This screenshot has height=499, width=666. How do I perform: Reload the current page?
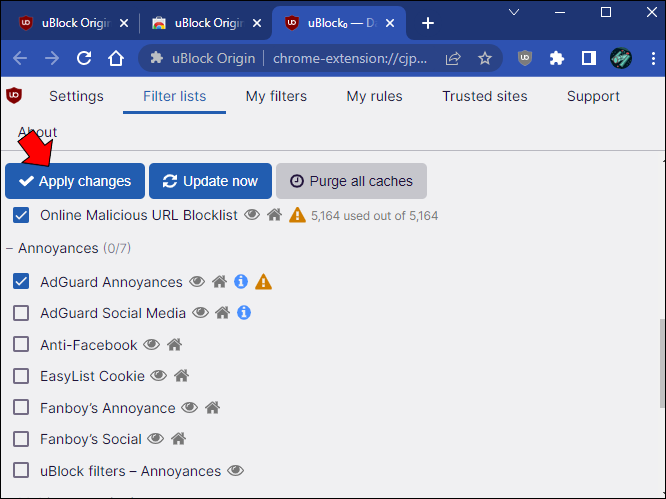84,58
